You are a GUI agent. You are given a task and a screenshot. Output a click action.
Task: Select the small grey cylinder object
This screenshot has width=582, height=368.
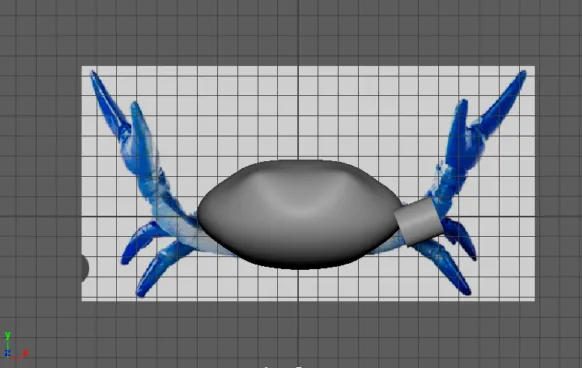[x=419, y=222]
